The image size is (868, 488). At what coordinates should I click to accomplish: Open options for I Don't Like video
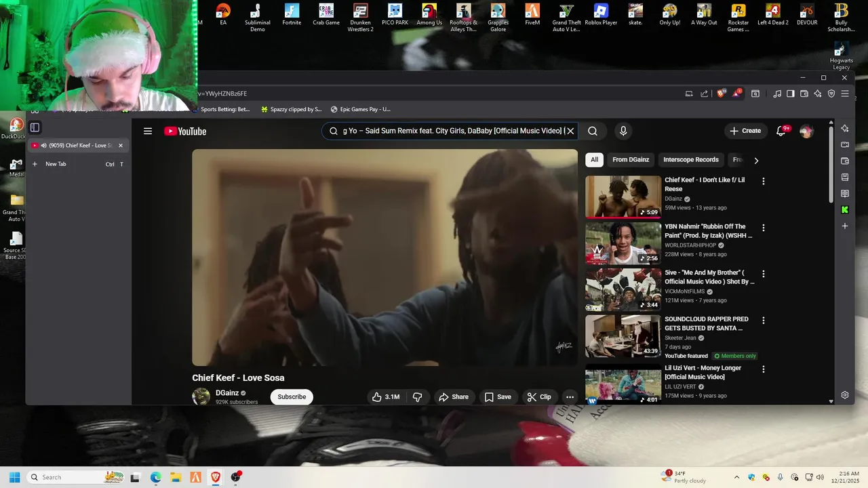[x=764, y=181]
